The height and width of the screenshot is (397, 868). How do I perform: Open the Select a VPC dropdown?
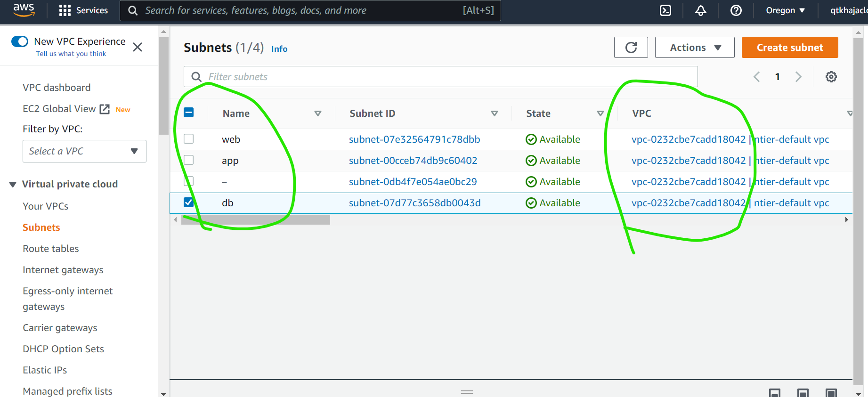point(84,151)
